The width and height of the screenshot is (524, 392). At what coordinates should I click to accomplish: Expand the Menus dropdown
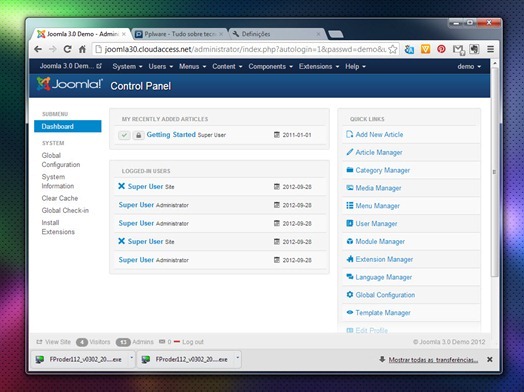coord(192,67)
